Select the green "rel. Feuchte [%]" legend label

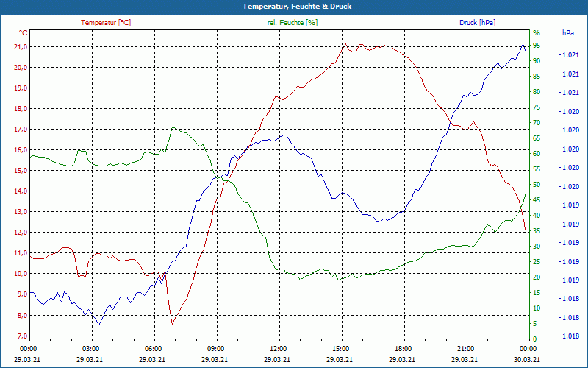(x=292, y=23)
